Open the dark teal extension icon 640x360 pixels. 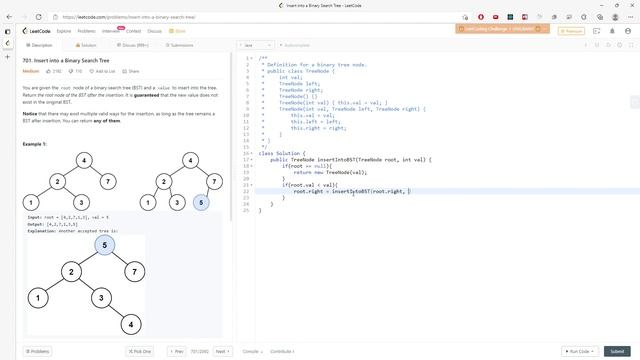pos(510,17)
